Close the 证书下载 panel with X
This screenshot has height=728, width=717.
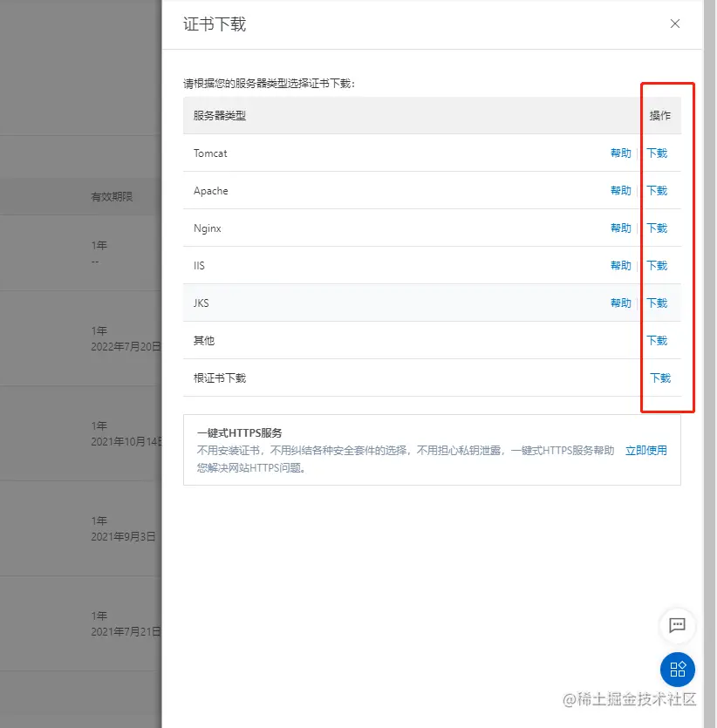pos(675,24)
